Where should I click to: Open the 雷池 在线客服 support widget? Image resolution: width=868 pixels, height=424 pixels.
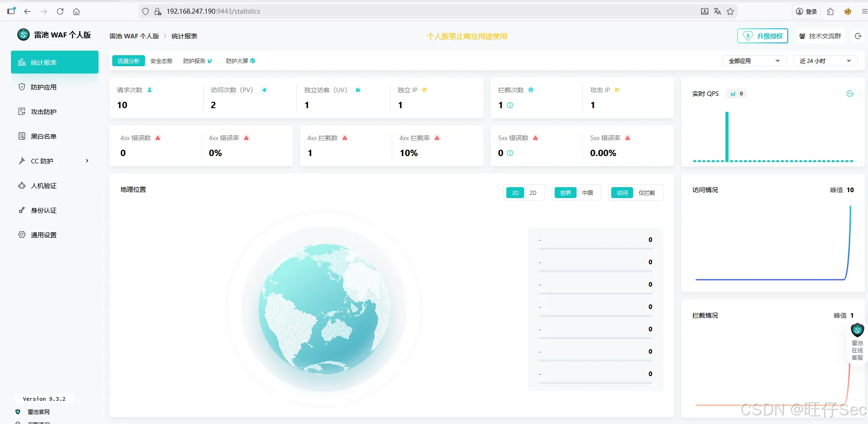coord(857,342)
